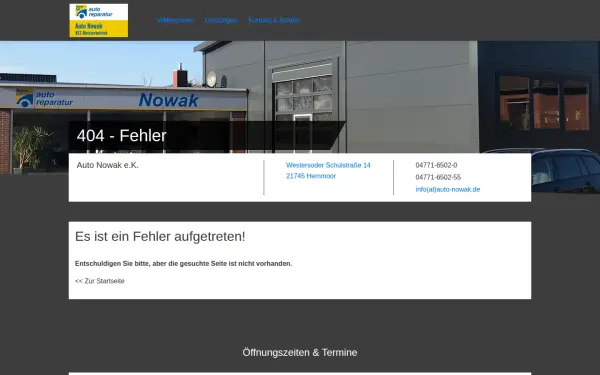Screen dimensions: 600x375
Task: Open the Leistungen menu item
Action: [x=221, y=20]
